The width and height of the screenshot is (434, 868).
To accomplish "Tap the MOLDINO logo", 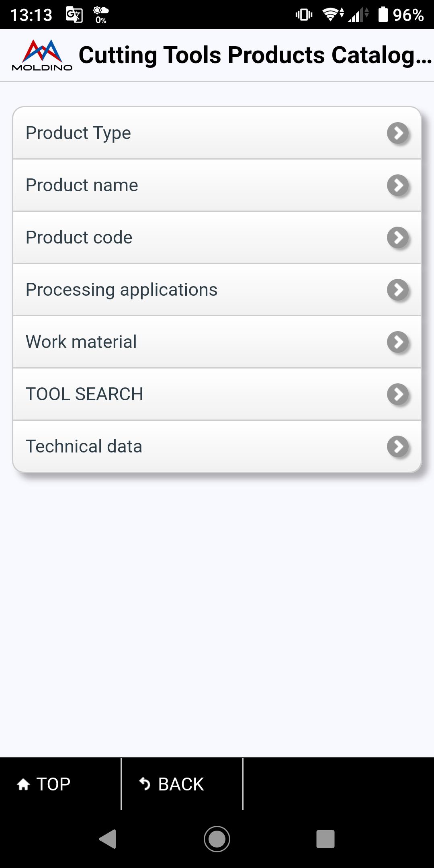I will coord(42,55).
